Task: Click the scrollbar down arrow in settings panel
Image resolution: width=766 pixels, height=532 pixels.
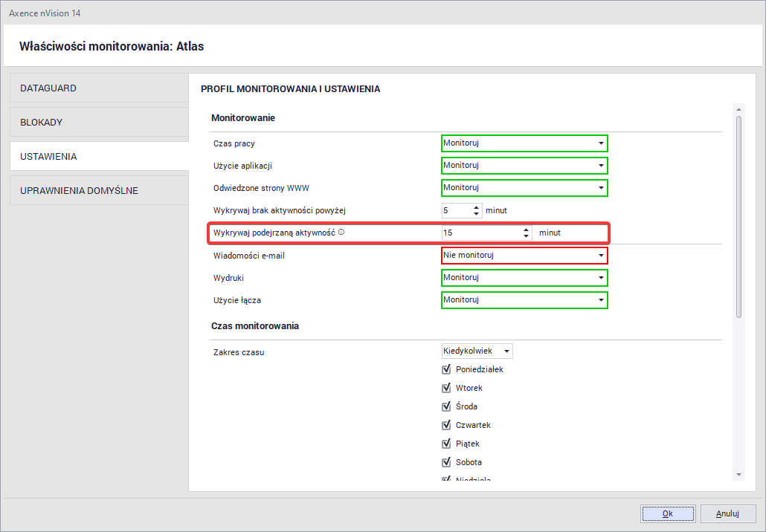Action: click(738, 474)
